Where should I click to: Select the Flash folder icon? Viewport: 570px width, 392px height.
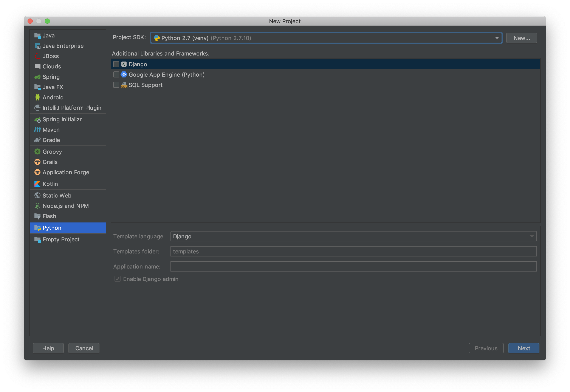click(x=37, y=216)
